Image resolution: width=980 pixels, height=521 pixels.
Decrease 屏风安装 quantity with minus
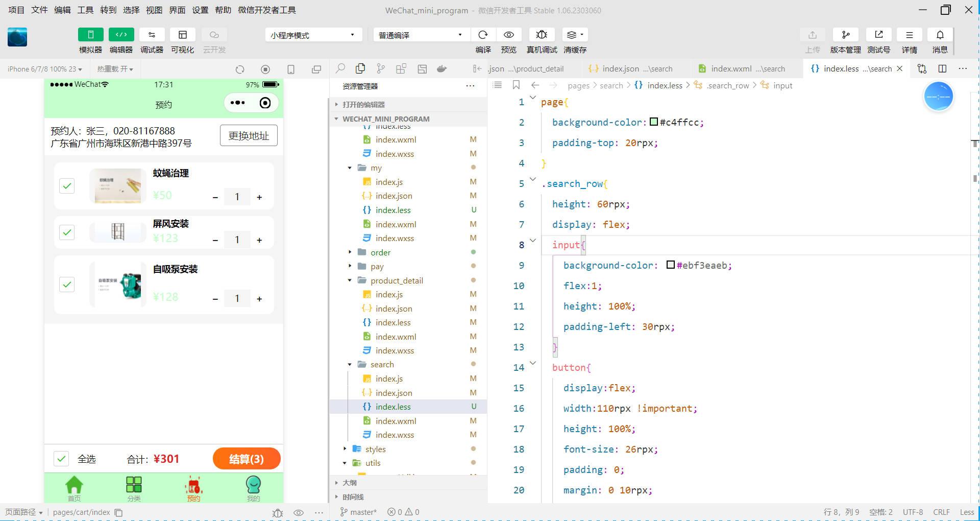point(215,240)
